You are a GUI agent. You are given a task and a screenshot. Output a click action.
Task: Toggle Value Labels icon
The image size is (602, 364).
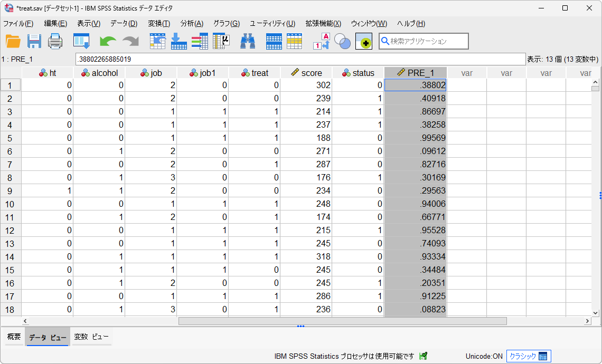click(x=322, y=41)
